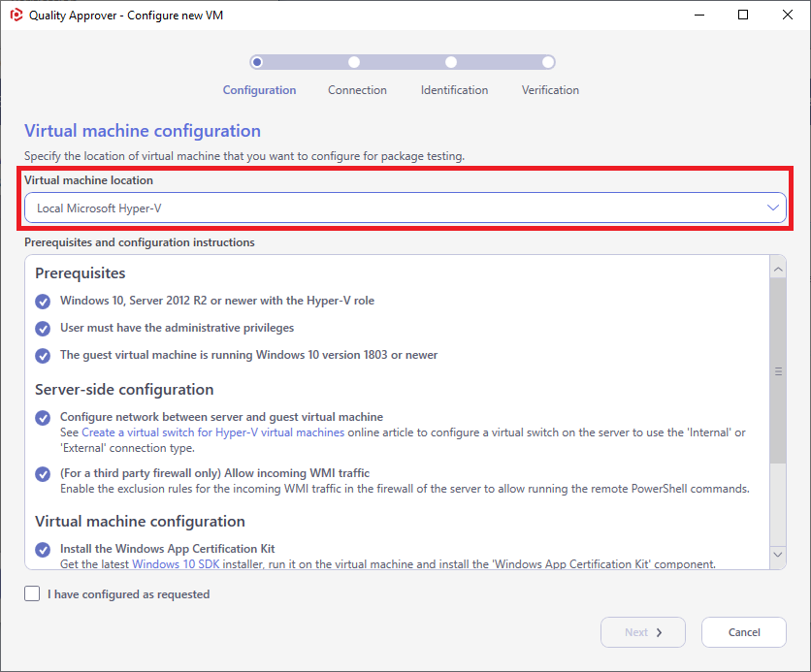Click text '(For a third party firewall only) Allow incoming WMI traffic'
Viewport: 811px width, 672px height.
click(x=214, y=473)
